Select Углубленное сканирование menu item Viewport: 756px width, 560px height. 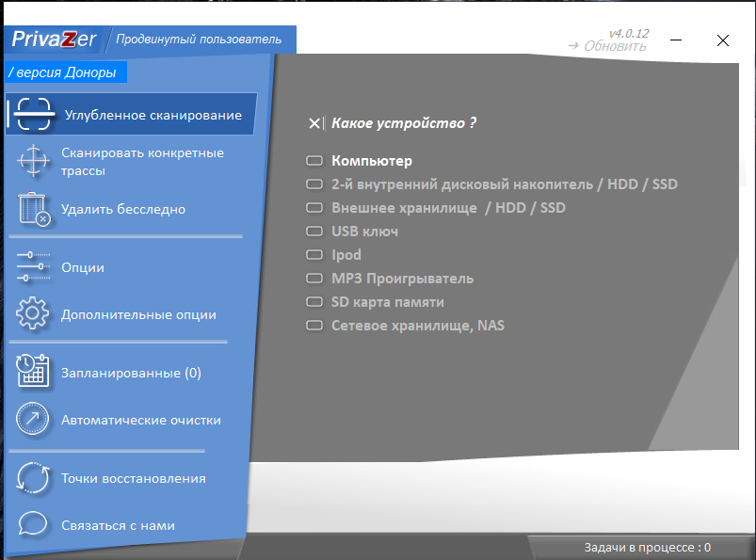click(x=131, y=114)
